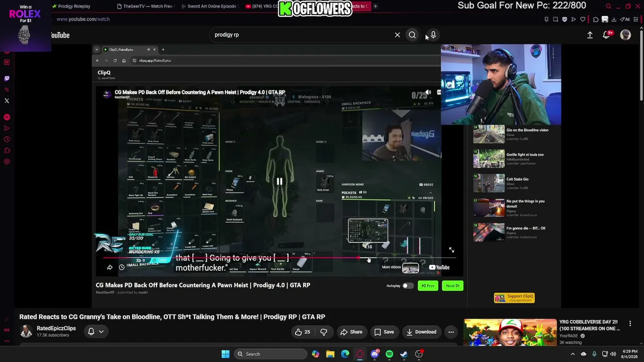The image size is (644, 362).
Task: Dislike the video with thumbs down
Action: point(324,332)
